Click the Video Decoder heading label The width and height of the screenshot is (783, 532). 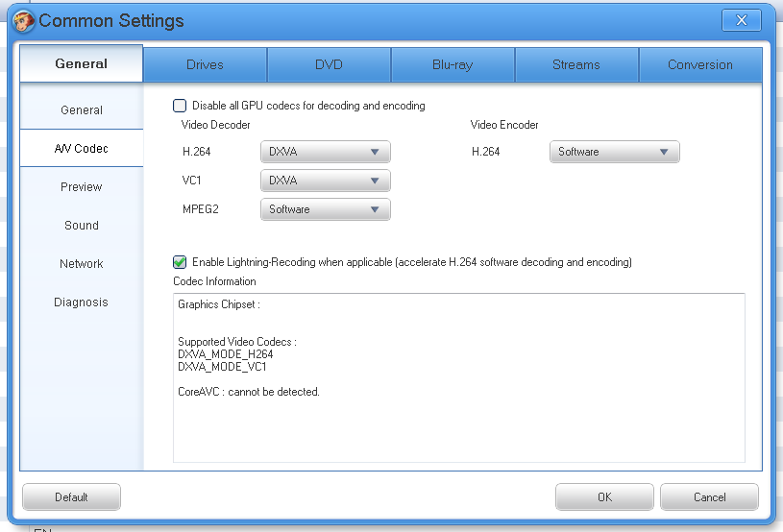pyautogui.click(x=216, y=125)
